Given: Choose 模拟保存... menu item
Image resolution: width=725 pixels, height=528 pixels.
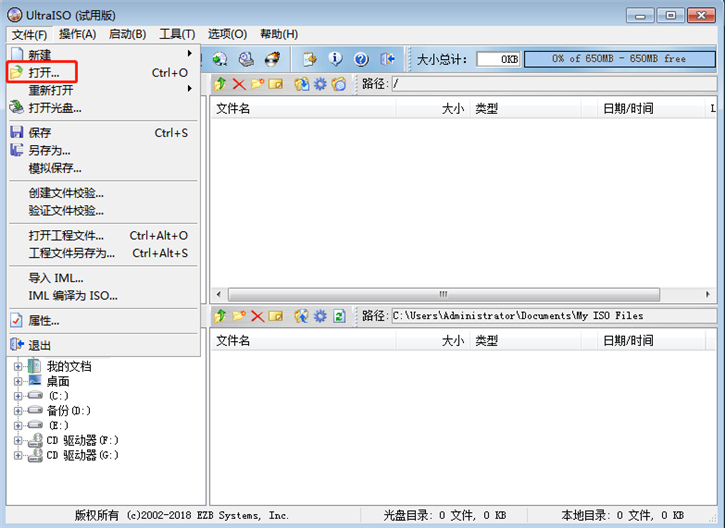Looking at the screenshot, I should pyautogui.click(x=103, y=168).
